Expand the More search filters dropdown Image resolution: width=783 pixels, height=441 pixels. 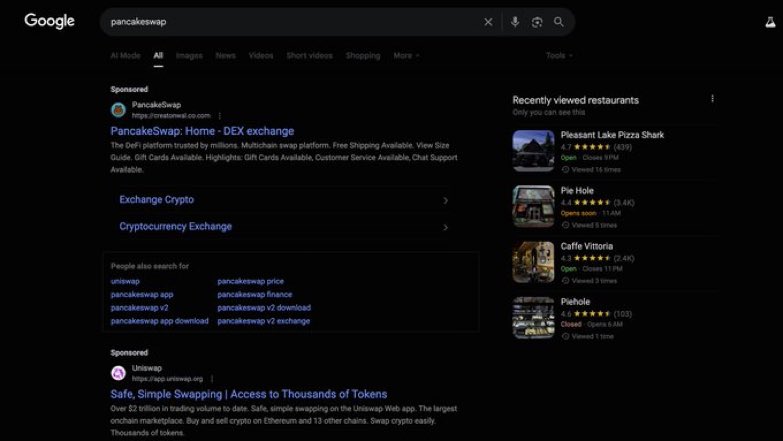(406, 55)
